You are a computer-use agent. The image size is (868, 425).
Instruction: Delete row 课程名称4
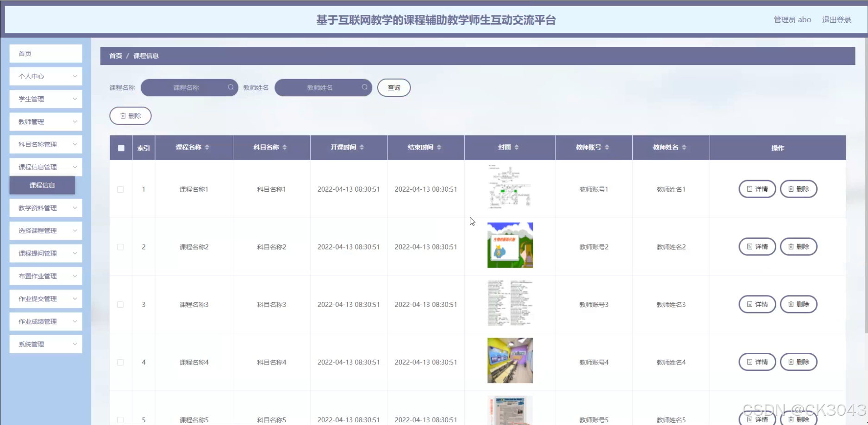tap(799, 362)
